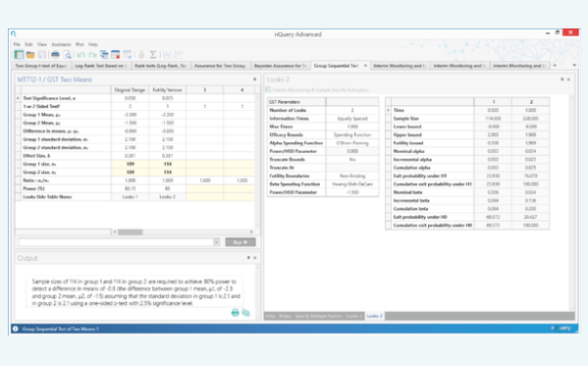Open the MTT12-1 panel options arrow

click(254, 79)
